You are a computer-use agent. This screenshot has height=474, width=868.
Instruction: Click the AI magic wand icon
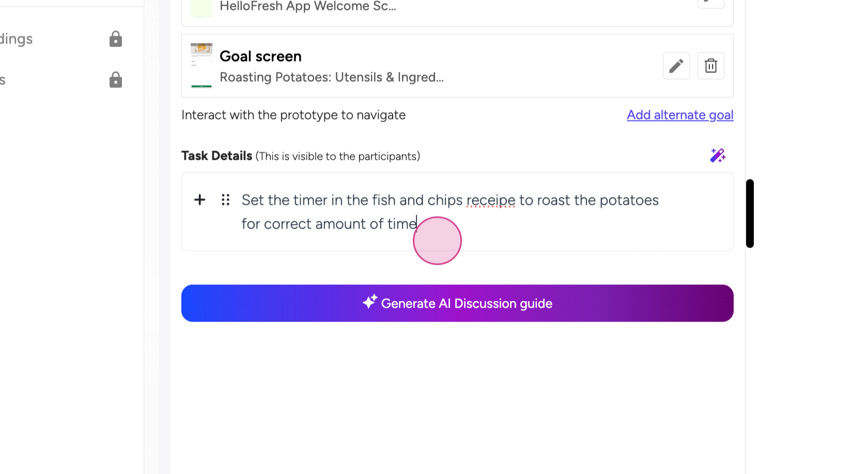coord(718,156)
